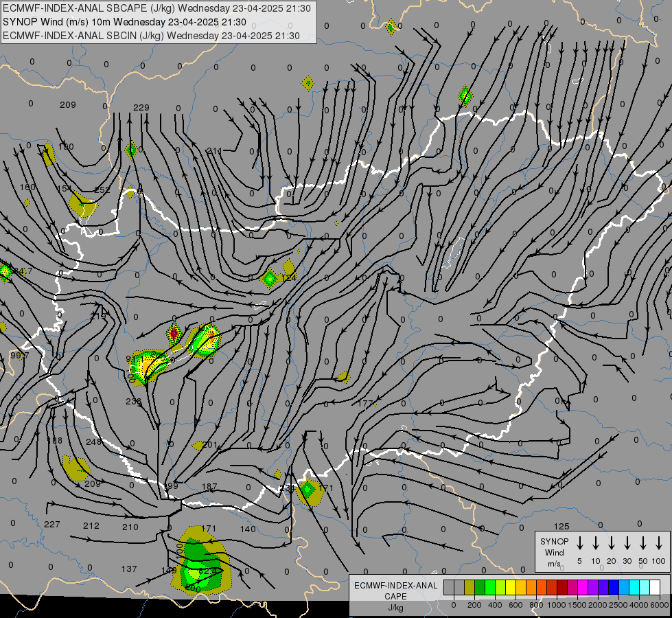Click the 6000 tick label on CAPE scale
Screen dimensions: 672x618
pos(660,605)
